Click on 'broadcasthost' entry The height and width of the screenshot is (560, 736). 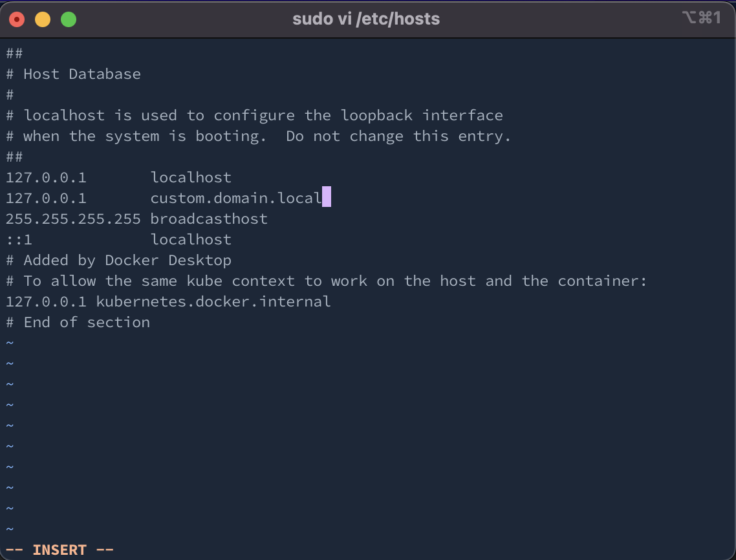point(209,219)
